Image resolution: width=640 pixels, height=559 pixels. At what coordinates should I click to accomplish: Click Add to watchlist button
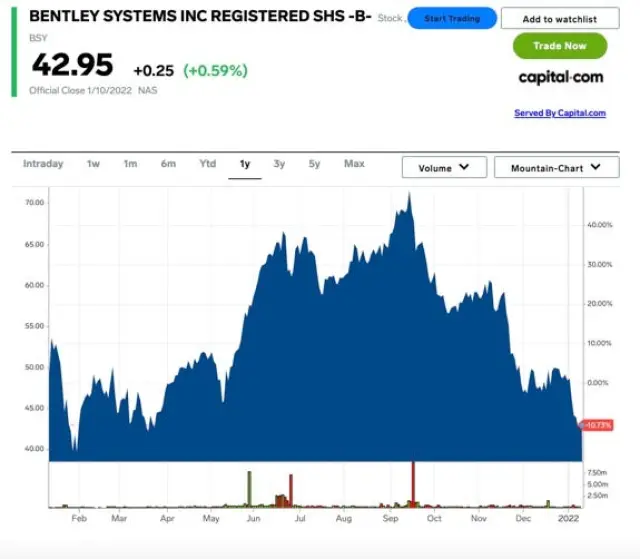coord(559,19)
